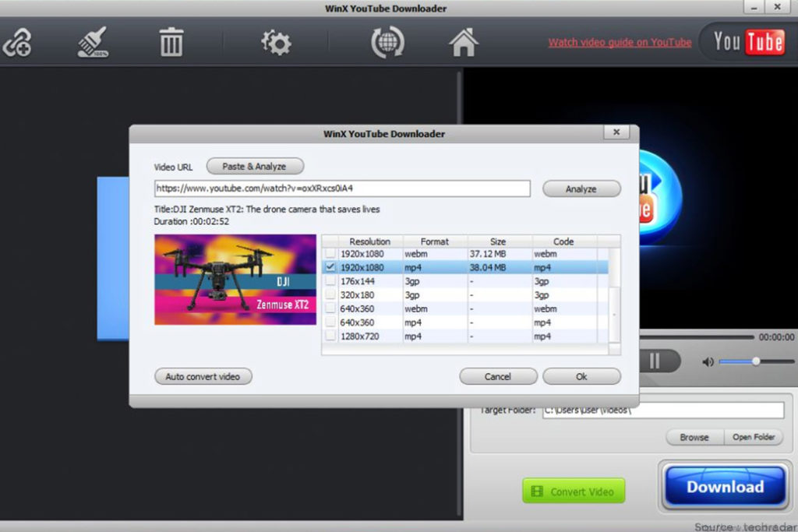Minimize the main WinX window
Image resolution: width=798 pixels, height=532 pixels.
(x=754, y=7)
